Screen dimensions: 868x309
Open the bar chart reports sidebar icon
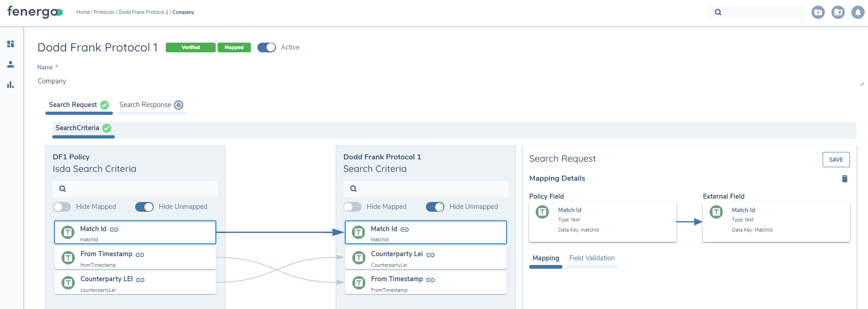(x=11, y=85)
